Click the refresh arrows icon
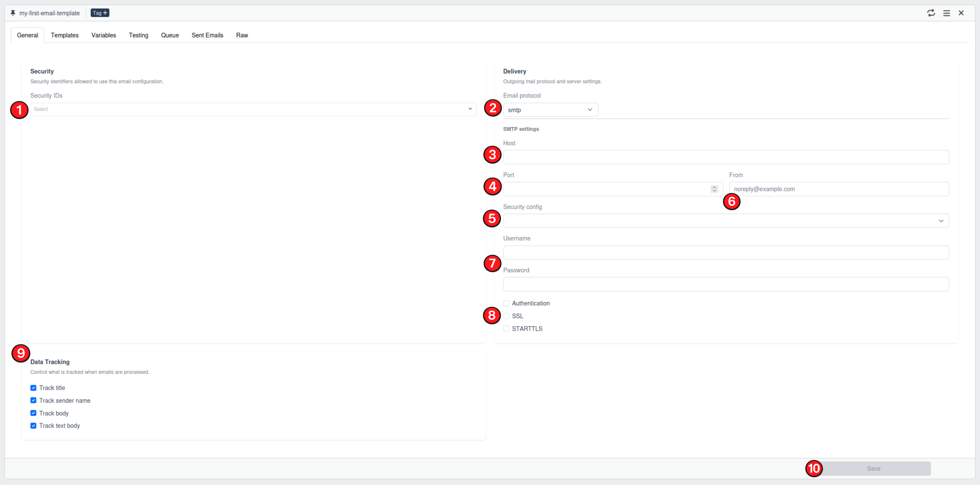Screen dimensions: 980x485 point(931,13)
